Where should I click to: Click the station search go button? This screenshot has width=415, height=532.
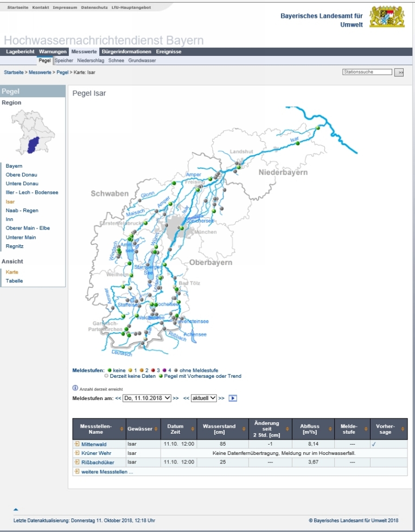[x=399, y=73]
